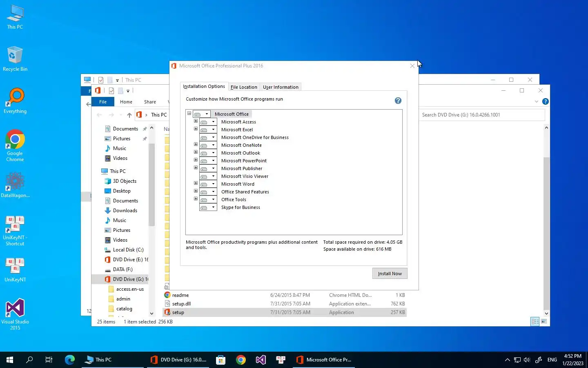This screenshot has width=588, height=368.
Task: Select the setup application file
Action: click(285, 312)
